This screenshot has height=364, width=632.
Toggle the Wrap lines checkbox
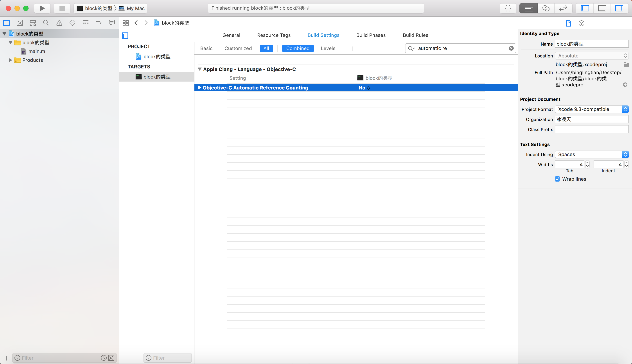tap(557, 179)
